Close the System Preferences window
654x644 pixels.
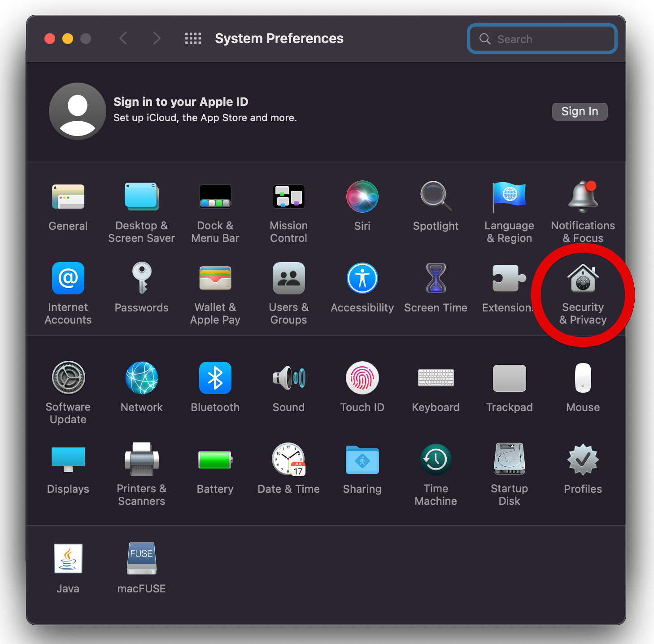point(50,39)
